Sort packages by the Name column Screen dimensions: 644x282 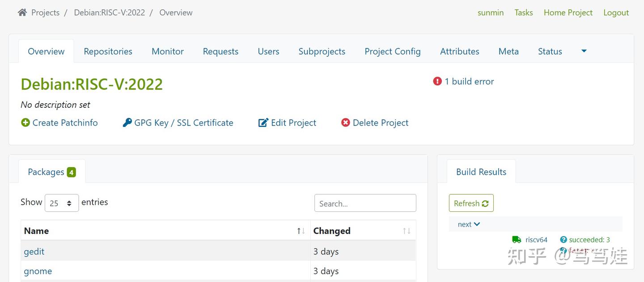point(301,231)
